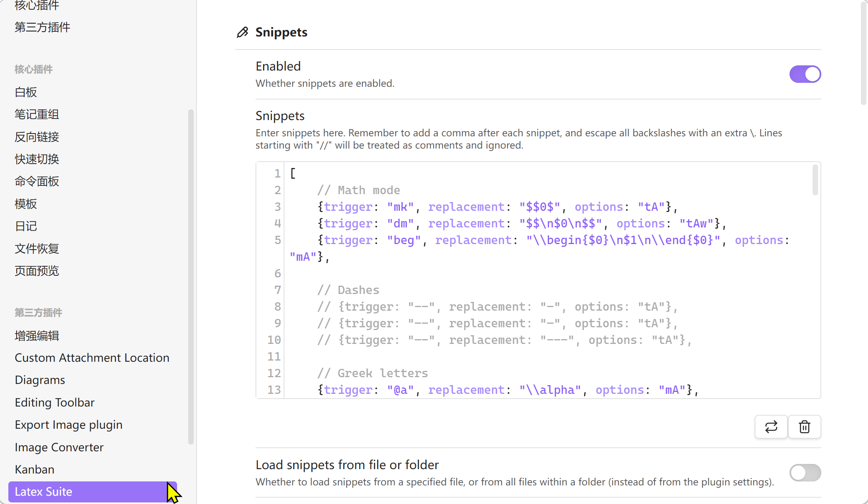Select 命令面板 in the sidebar

pos(37,181)
